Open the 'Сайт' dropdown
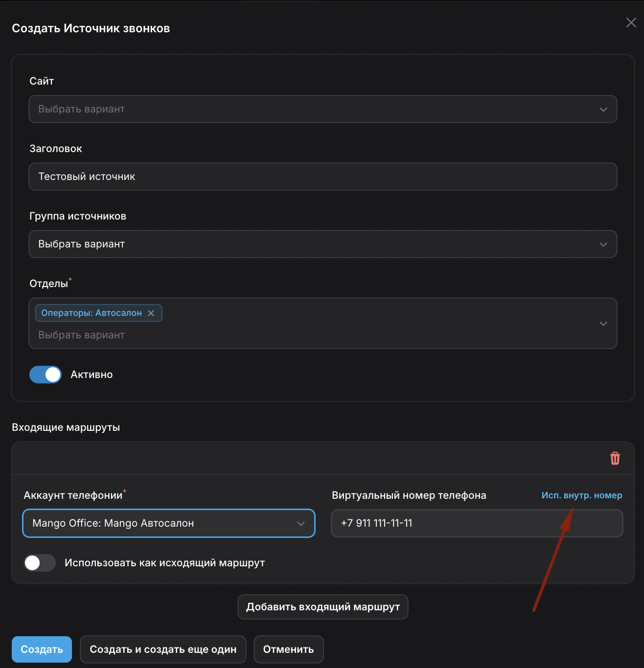This screenshot has height=668, width=644. coord(322,109)
